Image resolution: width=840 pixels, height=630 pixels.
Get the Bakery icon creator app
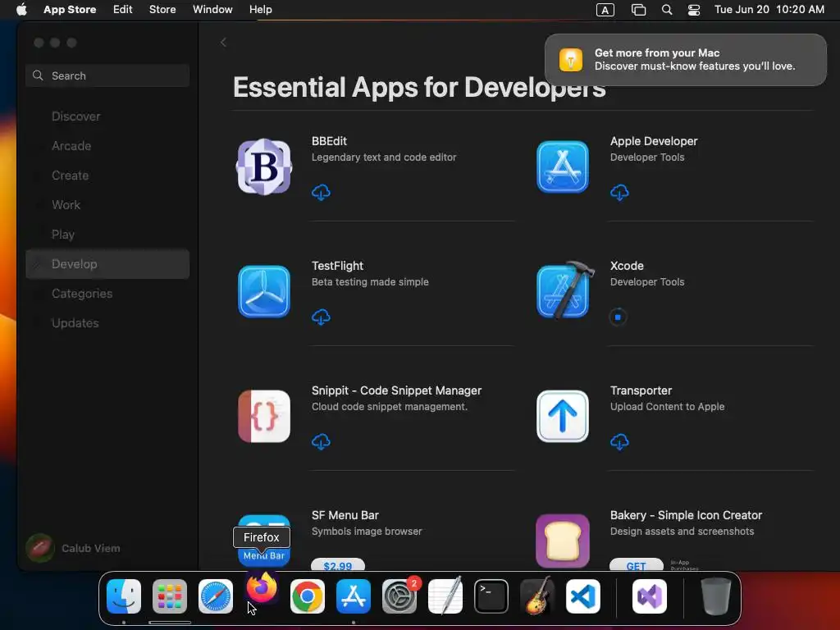[x=637, y=566]
